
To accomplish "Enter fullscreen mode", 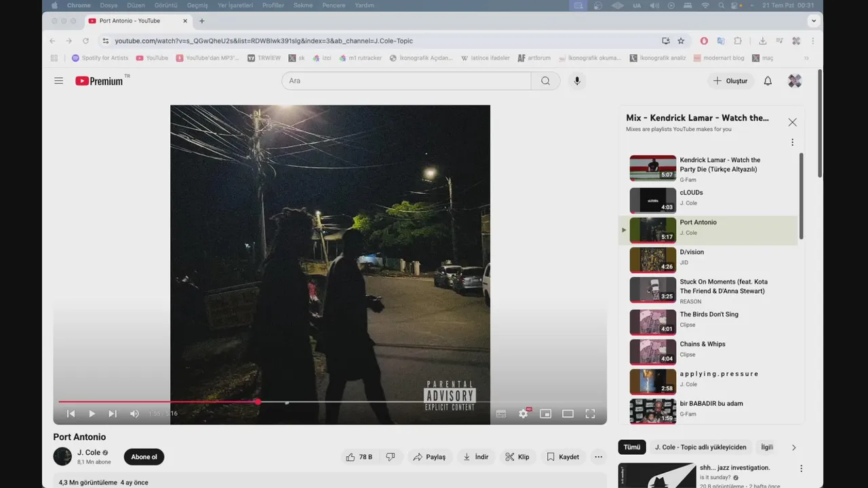I will (590, 413).
